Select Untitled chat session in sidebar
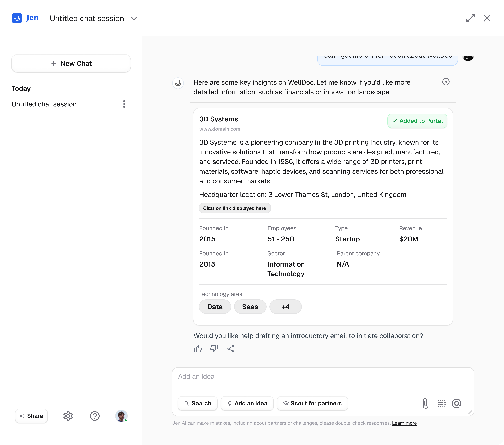 pyautogui.click(x=44, y=104)
